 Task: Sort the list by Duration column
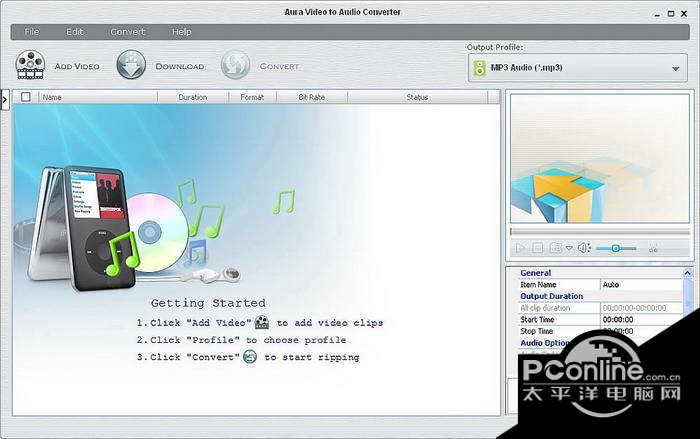tap(193, 97)
